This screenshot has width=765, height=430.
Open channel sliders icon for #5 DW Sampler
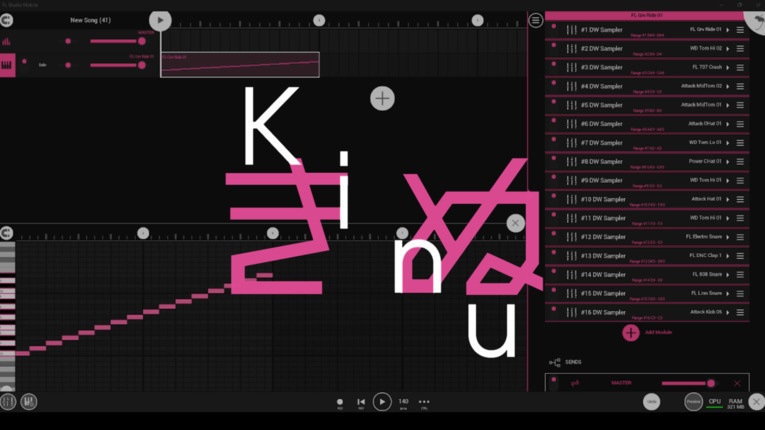pos(571,105)
